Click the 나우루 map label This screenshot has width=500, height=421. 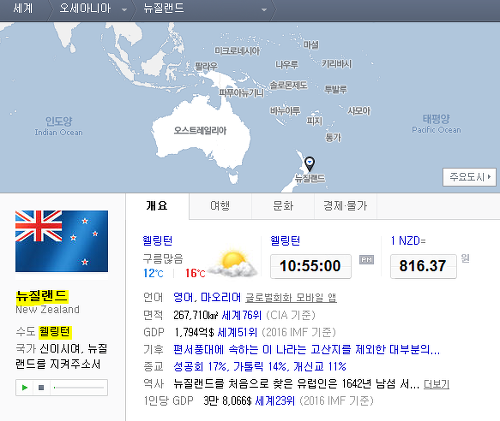tap(287, 64)
